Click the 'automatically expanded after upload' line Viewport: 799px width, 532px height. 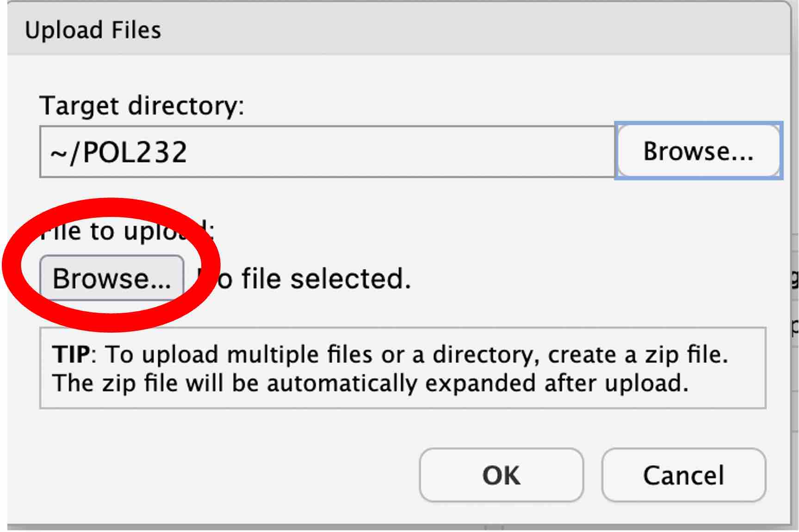(x=370, y=384)
